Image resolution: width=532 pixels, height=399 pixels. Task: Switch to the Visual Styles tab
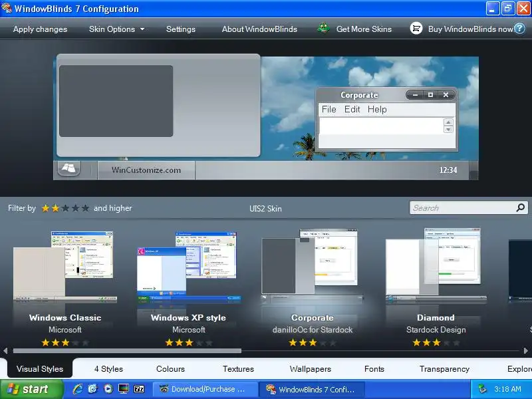[x=40, y=368]
